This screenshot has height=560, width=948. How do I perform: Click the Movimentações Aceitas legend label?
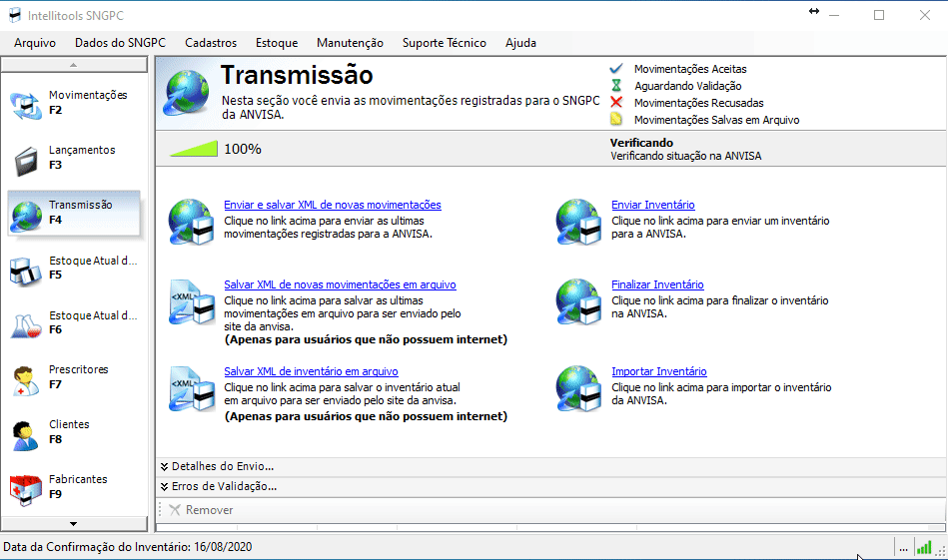pyautogui.click(x=690, y=69)
